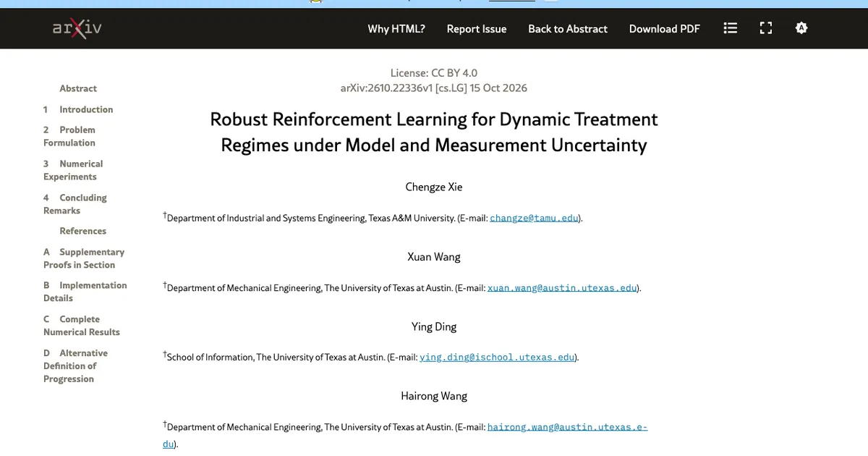
Task: Click author name Xuan Wang
Action: click(x=434, y=257)
